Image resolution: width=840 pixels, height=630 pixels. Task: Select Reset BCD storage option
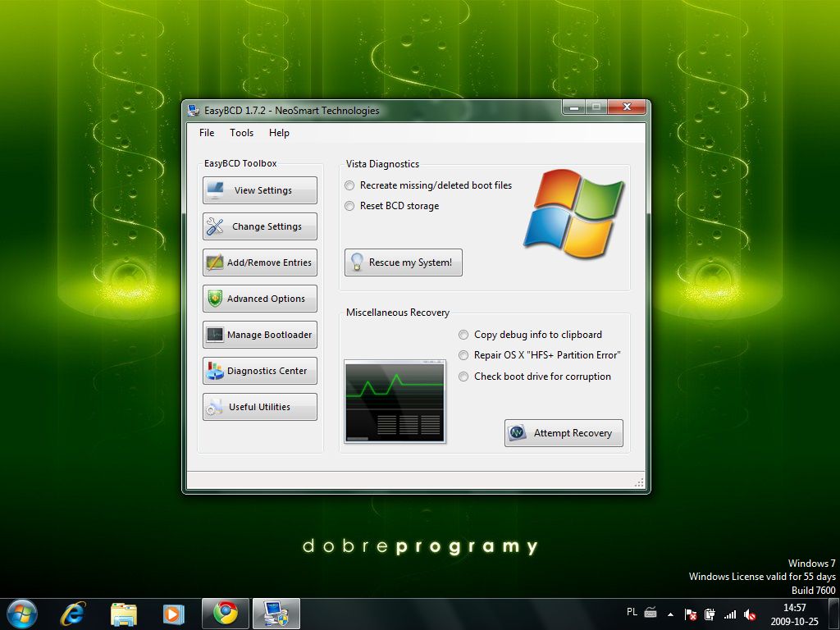pyautogui.click(x=350, y=206)
